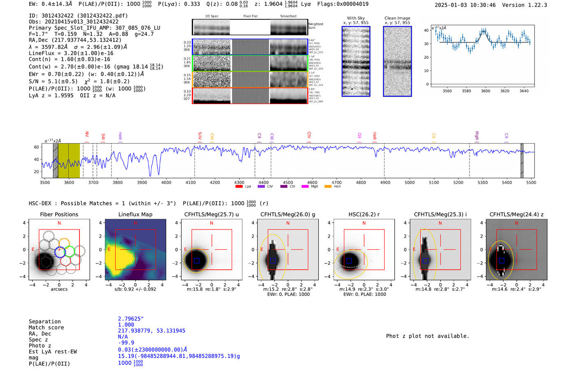Click the Version 1.22.3 text

(525, 5)
